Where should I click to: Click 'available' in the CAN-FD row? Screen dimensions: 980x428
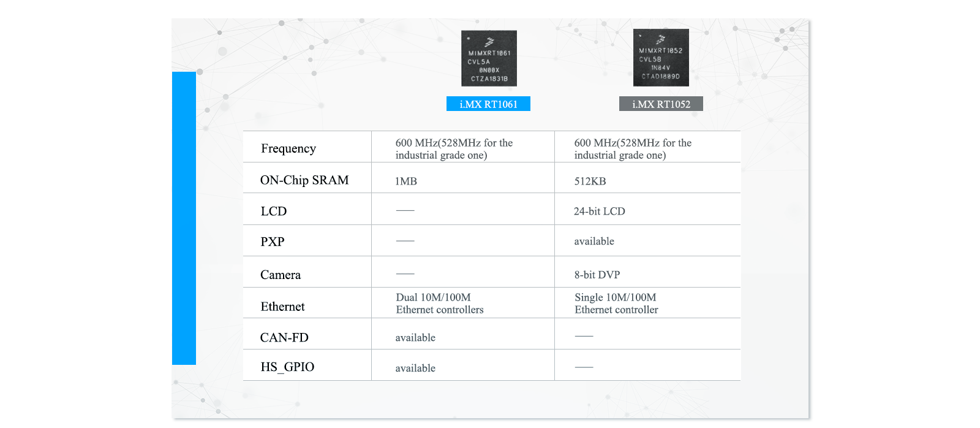click(415, 337)
